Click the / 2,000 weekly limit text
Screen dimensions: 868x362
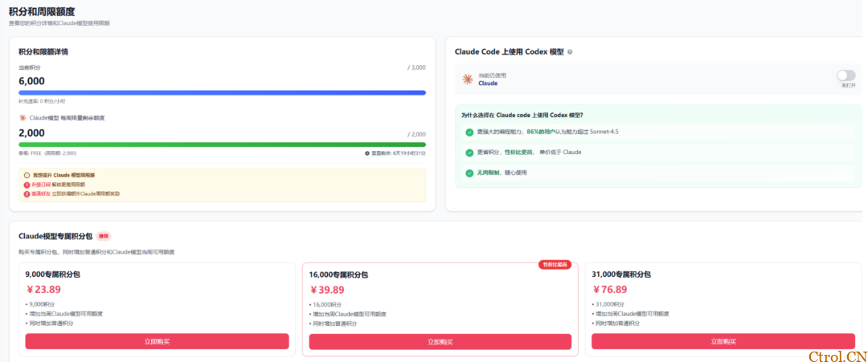tap(416, 134)
